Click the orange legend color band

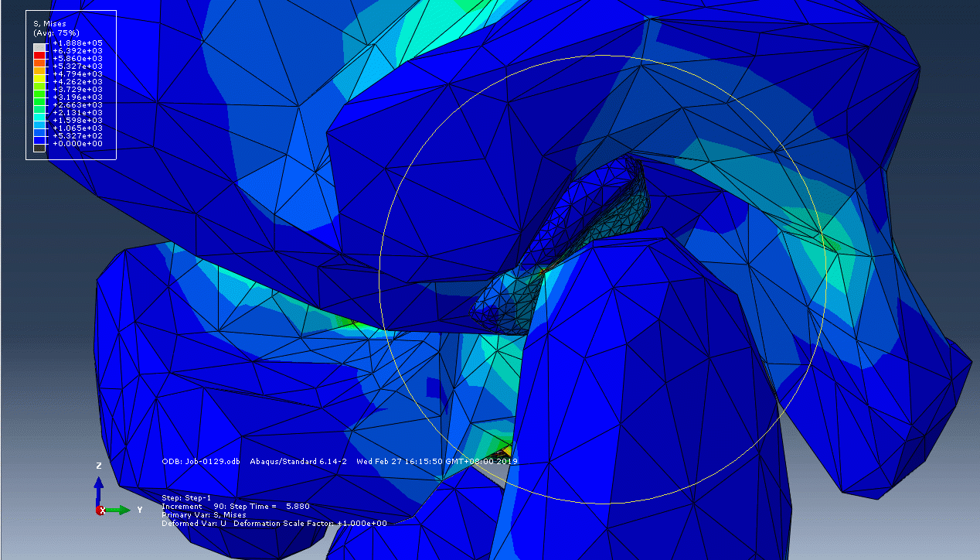[39, 70]
